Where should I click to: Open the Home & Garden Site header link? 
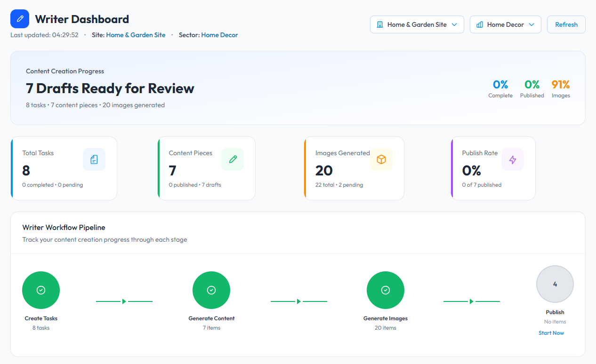136,35
